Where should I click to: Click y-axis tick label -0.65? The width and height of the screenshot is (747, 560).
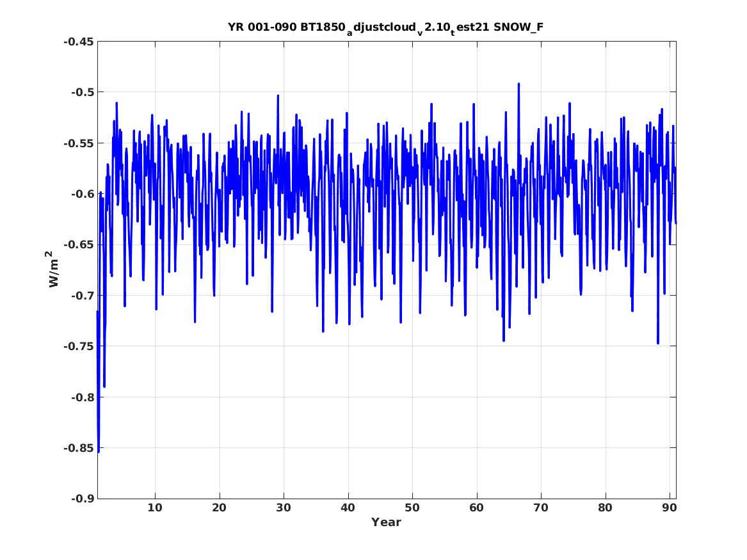tap(78, 244)
